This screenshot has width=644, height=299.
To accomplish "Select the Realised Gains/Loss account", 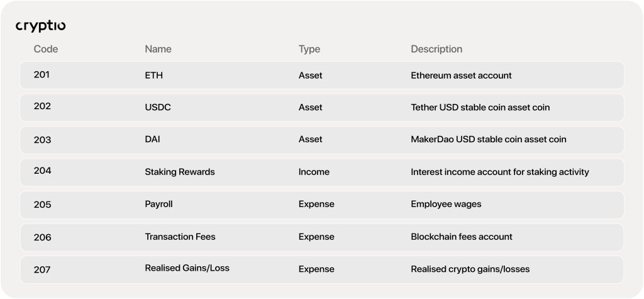I will (x=187, y=268).
